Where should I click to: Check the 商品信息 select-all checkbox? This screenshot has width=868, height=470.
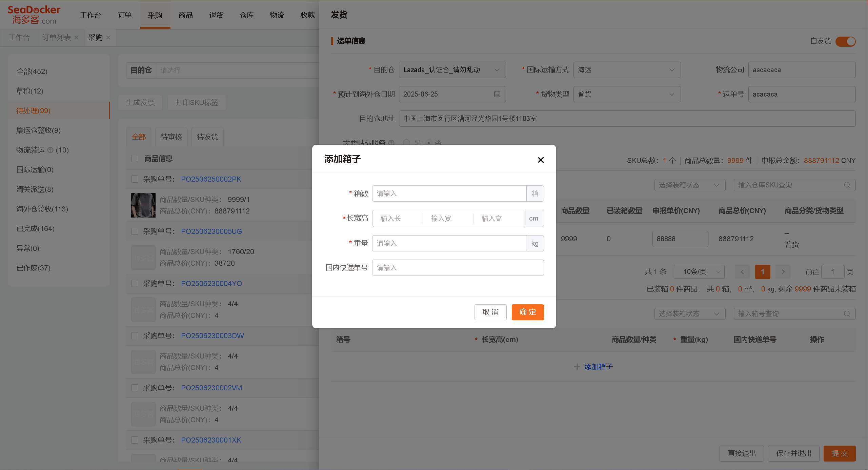point(135,158)
